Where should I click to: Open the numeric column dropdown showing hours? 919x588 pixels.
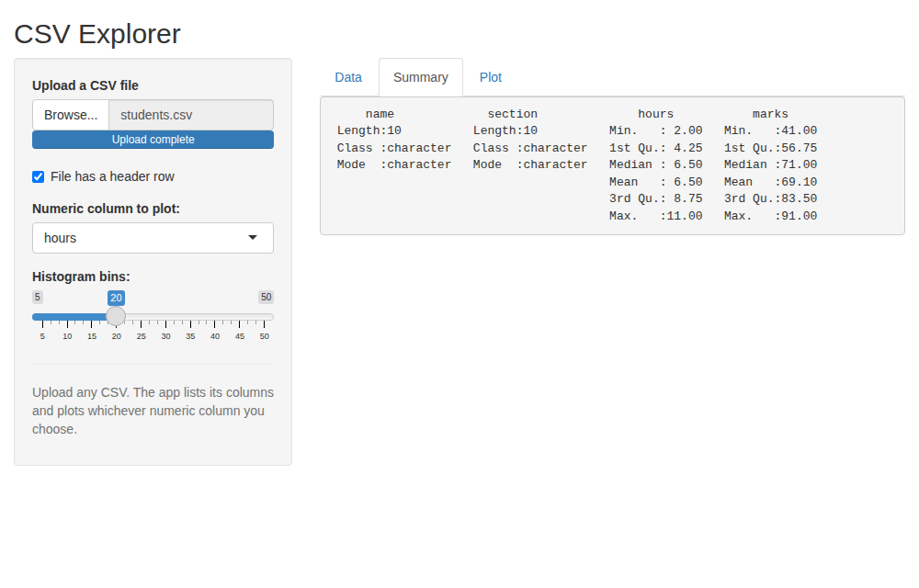tap(153, 238)
